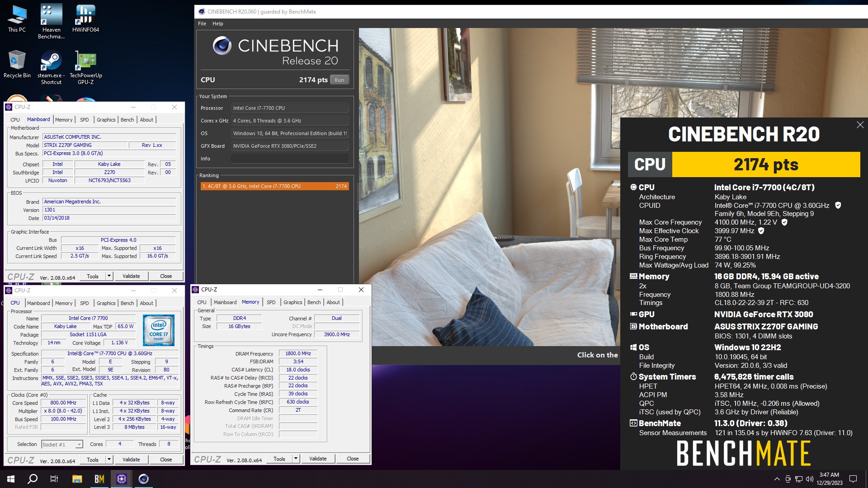Click Close button in Mainboard CPU-Z window
The width and height of the screenshot is (868, 488).
tap(166, 276)
